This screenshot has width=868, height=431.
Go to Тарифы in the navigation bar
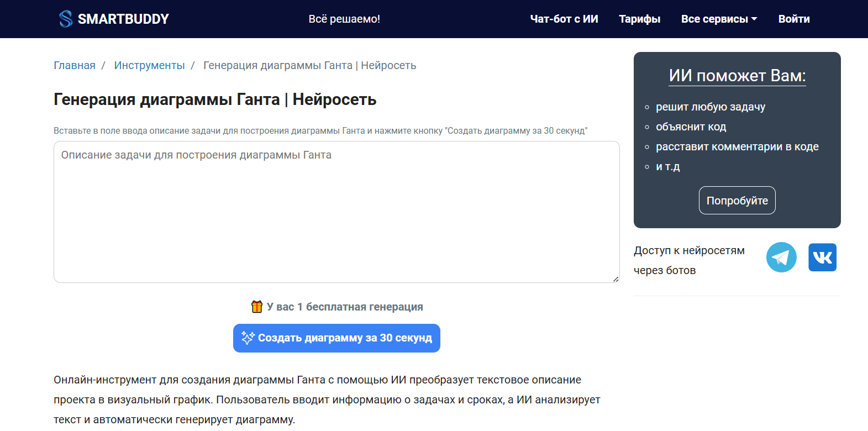click(639, 19)
